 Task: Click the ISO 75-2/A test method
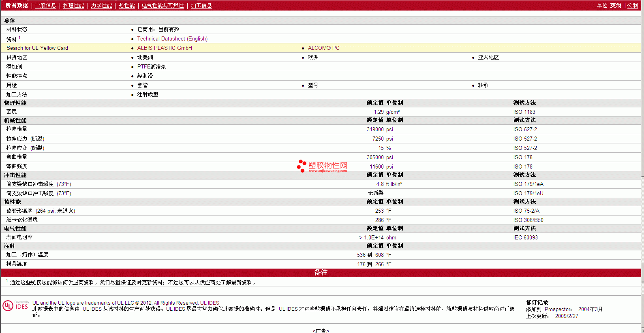click(x=526, y=211)
